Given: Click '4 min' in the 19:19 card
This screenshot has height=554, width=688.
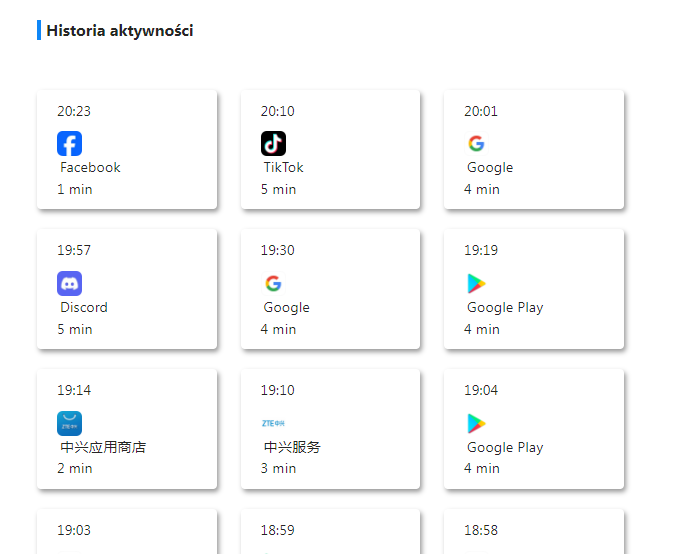Looking at the screenshot, I should (x=482, y=329).
